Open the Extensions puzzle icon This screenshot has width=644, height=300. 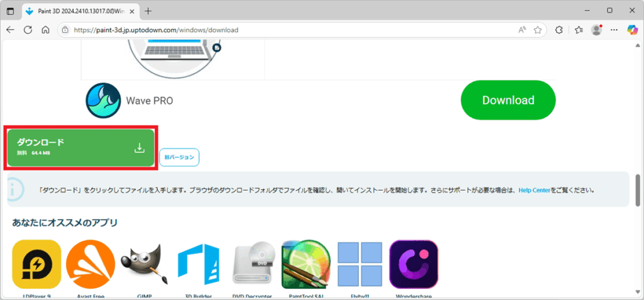click(x=558, y=30)
